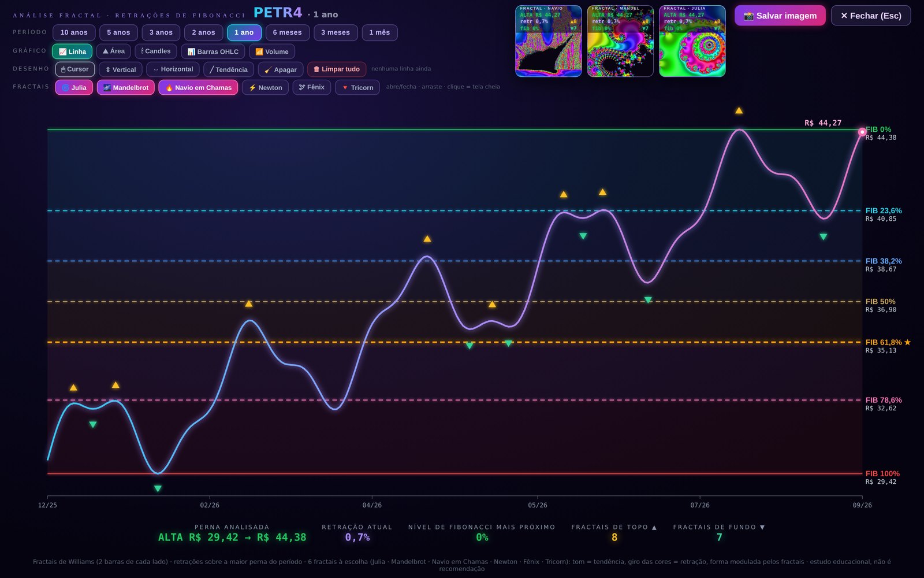Click the 02/26 date on the axis
This screenshot has height=578, width=924.
click(210, 505)
